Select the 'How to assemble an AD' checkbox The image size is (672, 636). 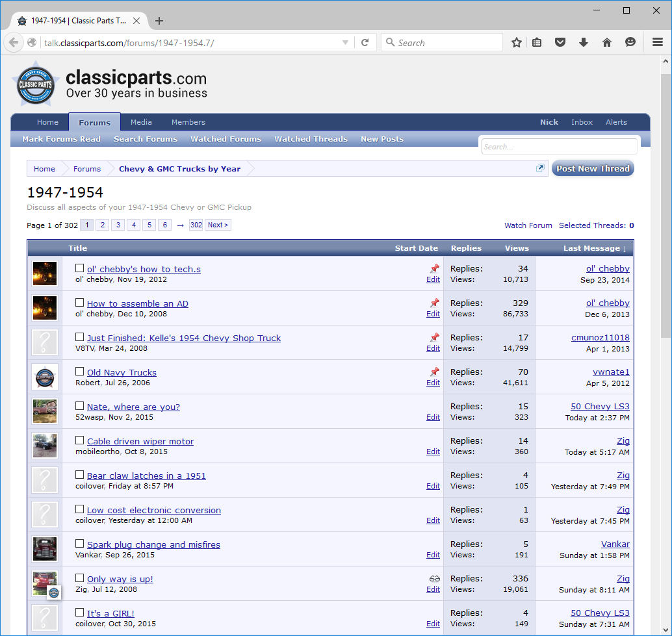point(79,303)
